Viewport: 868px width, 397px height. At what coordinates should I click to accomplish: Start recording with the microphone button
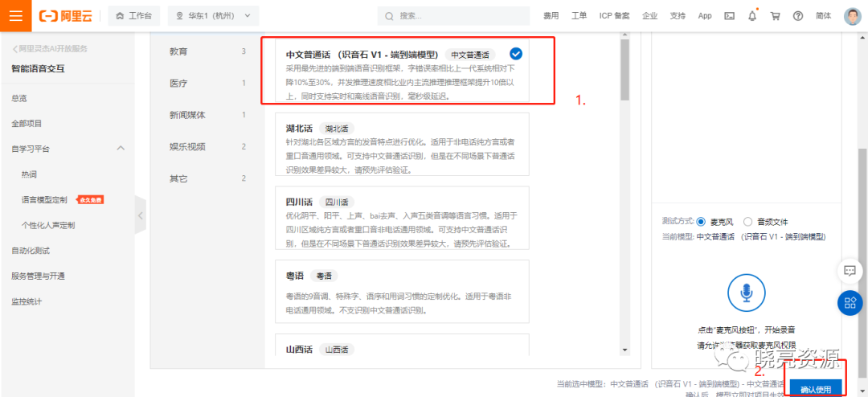pos(746,291)
